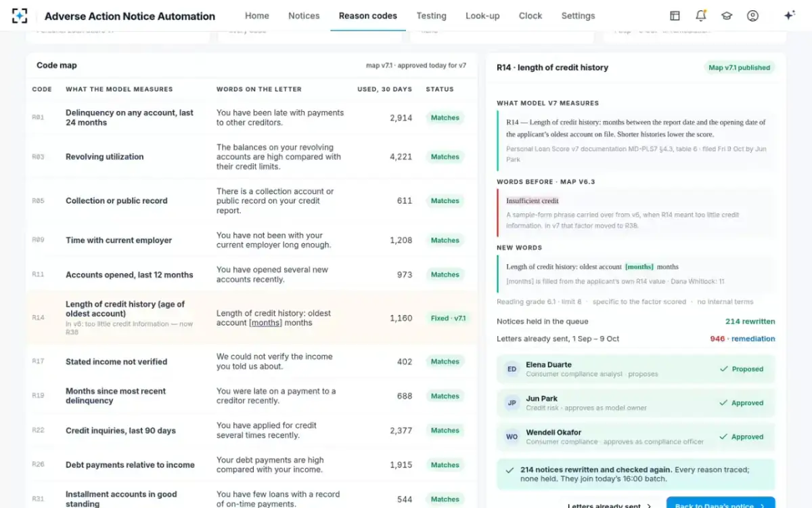Select Stated income not verified row
This screenshot has height=508, width=812.
pyautogui.click(x=252, y=362)
